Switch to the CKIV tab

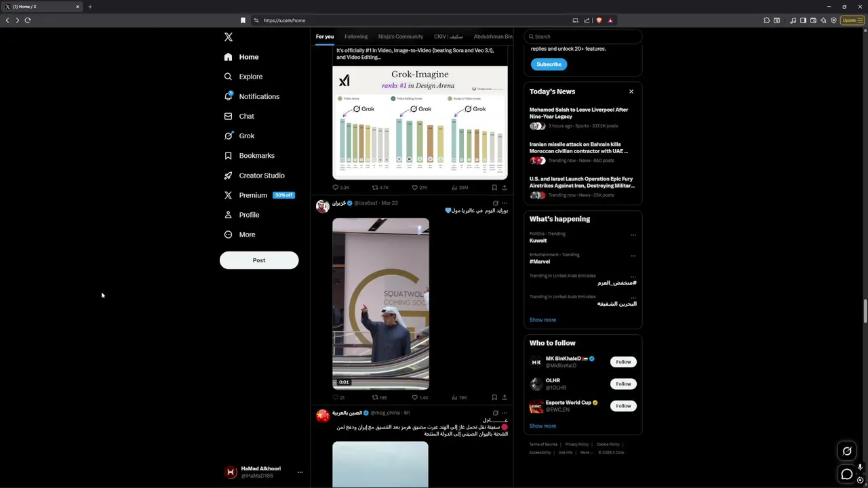click(448, 37)
